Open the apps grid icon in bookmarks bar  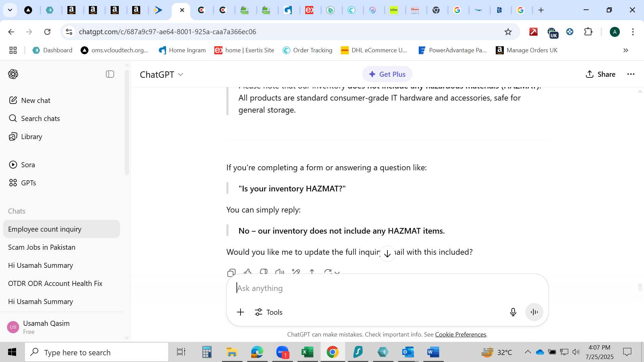(x=13, y=50)
